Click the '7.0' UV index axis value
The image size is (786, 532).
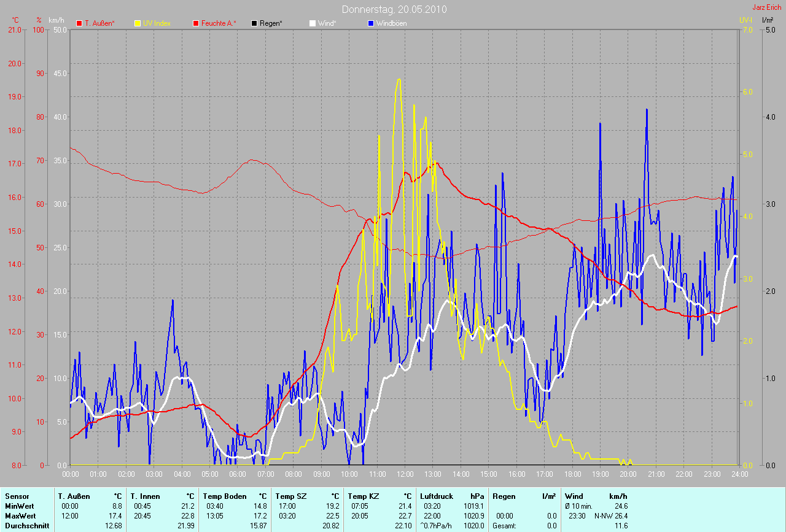[747, 29]
